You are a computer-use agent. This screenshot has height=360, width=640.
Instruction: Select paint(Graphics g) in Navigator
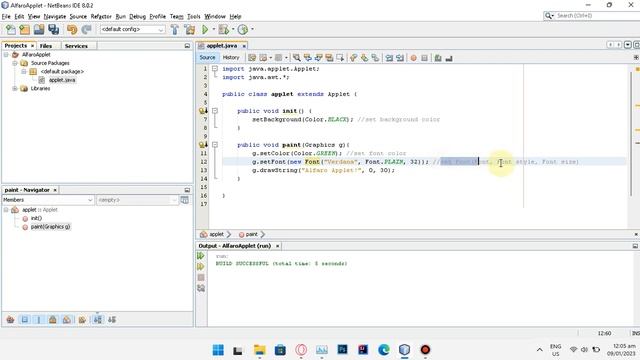click(50, 227)
